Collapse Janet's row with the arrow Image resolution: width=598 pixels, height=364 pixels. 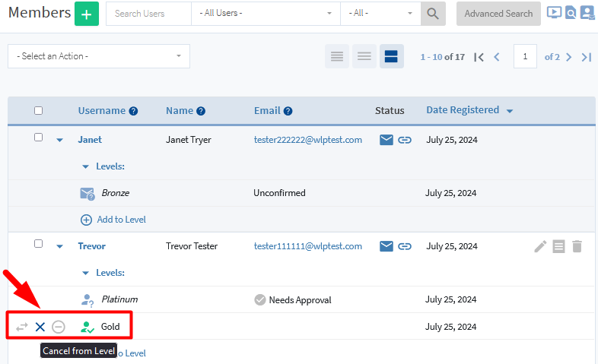[59, 140]
